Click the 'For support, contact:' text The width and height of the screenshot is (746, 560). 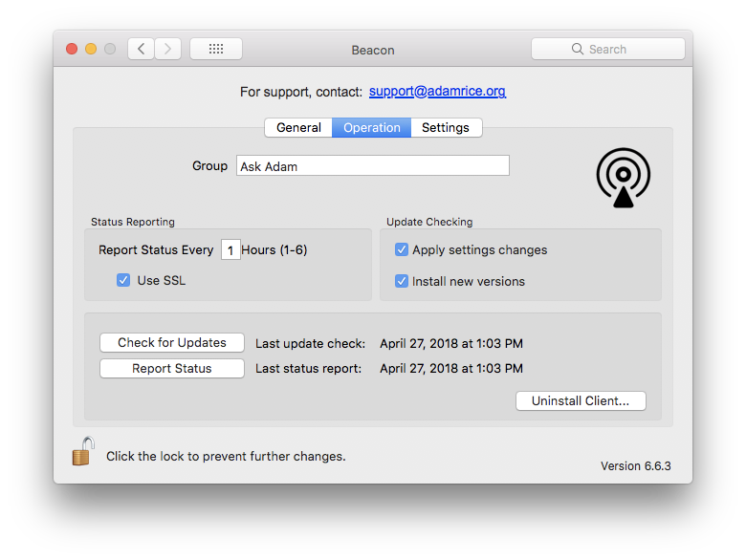click(x=301, y=92)
